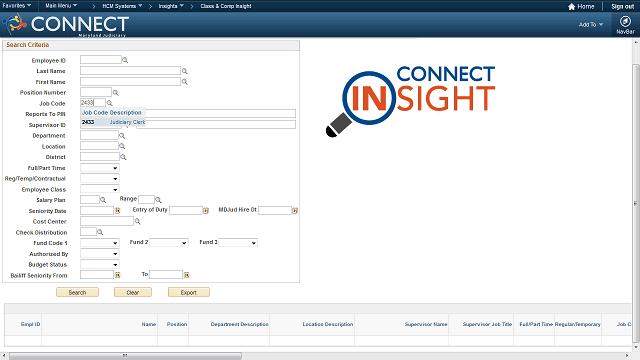Image resolution: width=640 pixels, height=360 pixels.
Task: Click the Home house icon
Action: (x=571, y=7)
